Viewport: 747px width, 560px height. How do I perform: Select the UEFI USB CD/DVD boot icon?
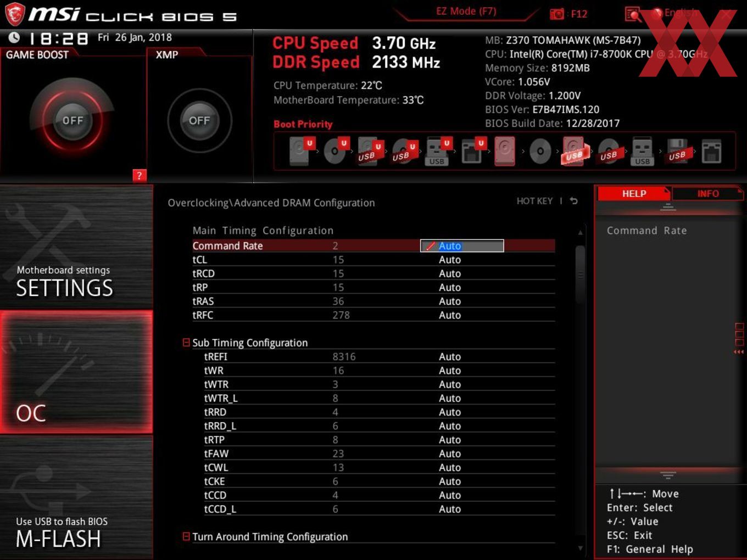pos(404,151)
